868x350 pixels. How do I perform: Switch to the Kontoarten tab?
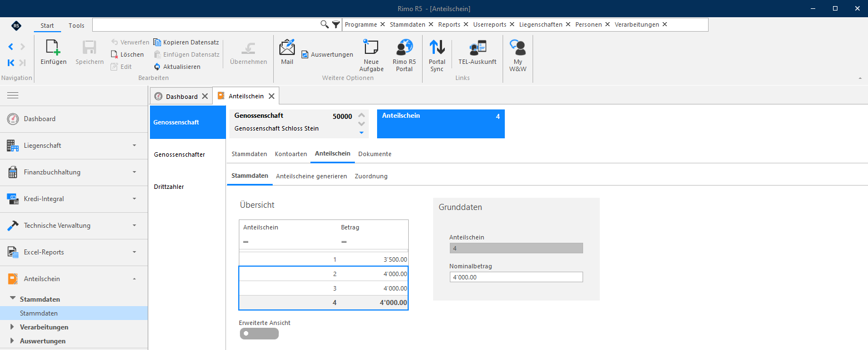pyautogui.click(x=291, y=154)
